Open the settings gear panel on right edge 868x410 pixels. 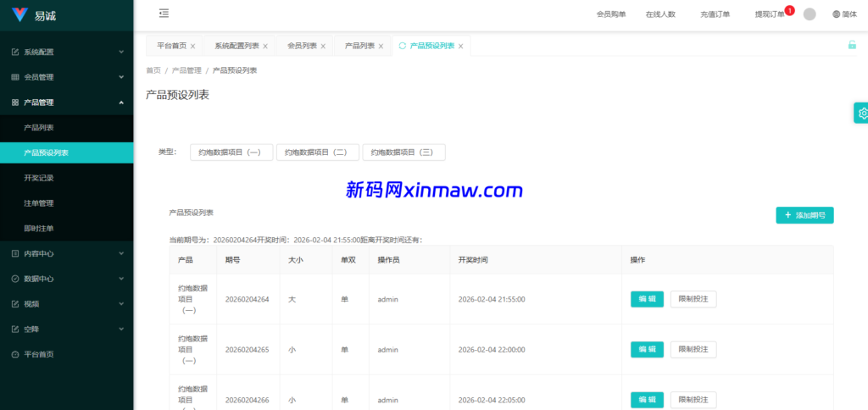(861, 113)
